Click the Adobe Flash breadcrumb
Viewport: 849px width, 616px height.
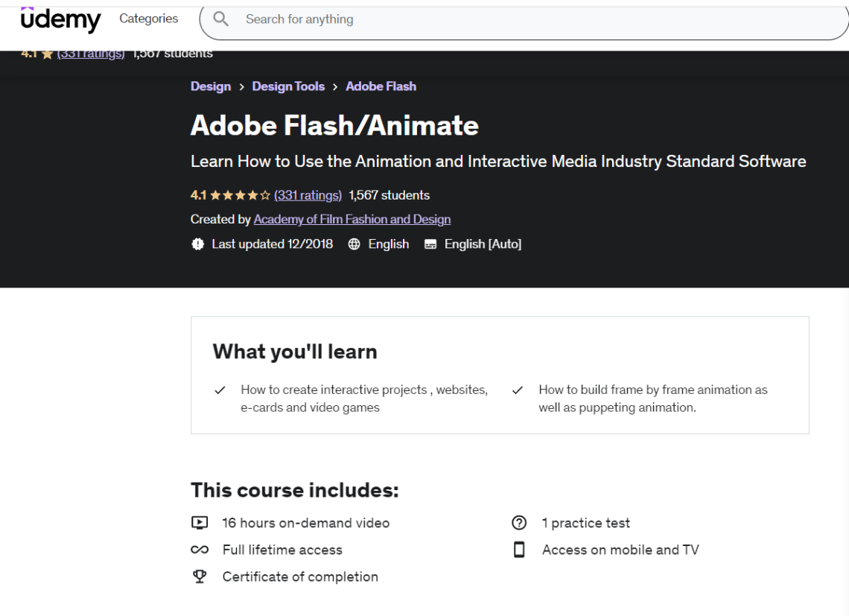pos(381,86)
